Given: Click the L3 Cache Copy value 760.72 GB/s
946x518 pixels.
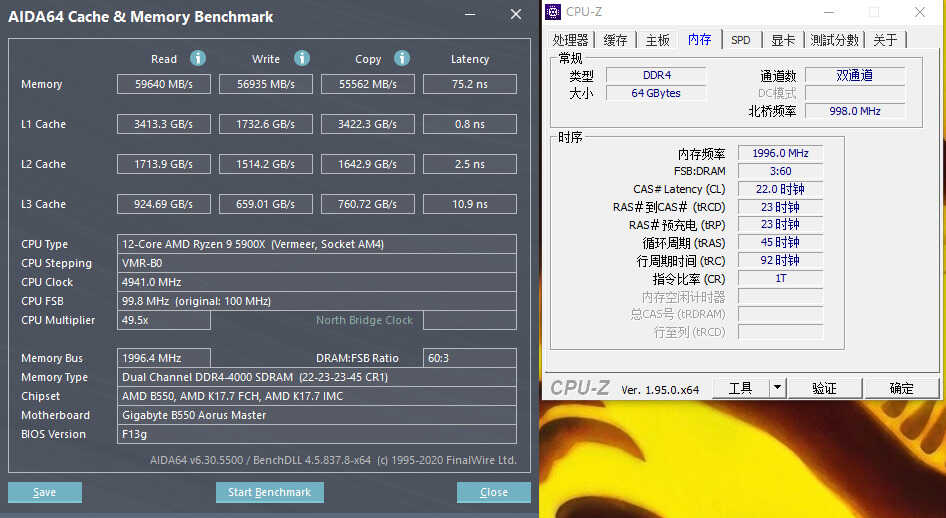Looking at the screenshot, I should tap(367, 204).
